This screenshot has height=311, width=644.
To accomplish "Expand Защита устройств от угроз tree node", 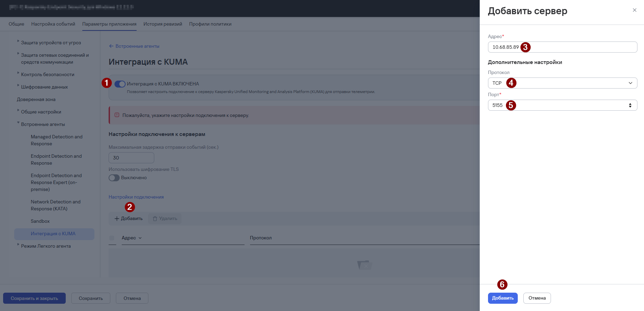I will [18, 41].
